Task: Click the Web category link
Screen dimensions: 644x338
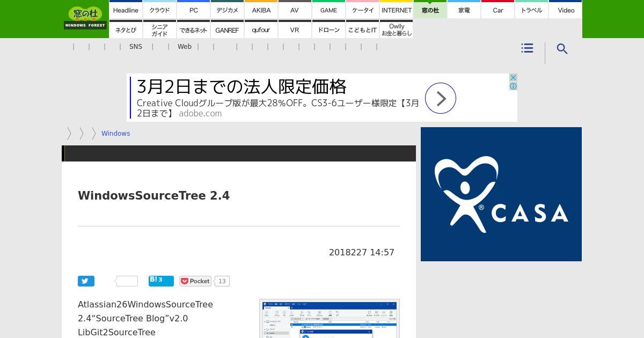Action: pyautogui.click(x=185, y=47)
